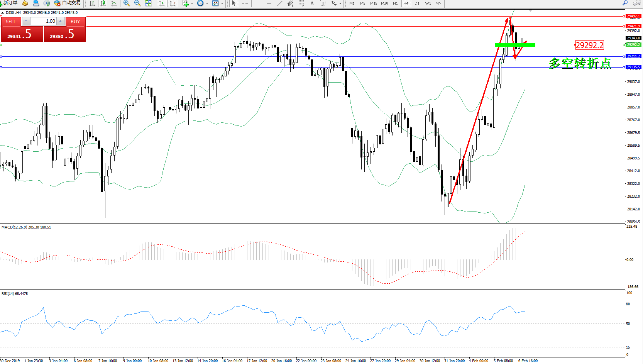
Task: Open the search magnifier in top right
Action: tap(625, 3)
